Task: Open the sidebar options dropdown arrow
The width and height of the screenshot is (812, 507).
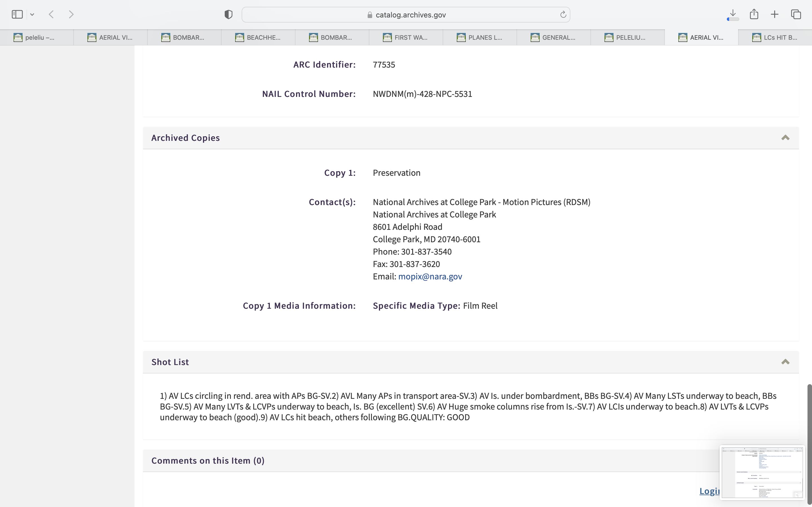Action: (x=32, y=14)
